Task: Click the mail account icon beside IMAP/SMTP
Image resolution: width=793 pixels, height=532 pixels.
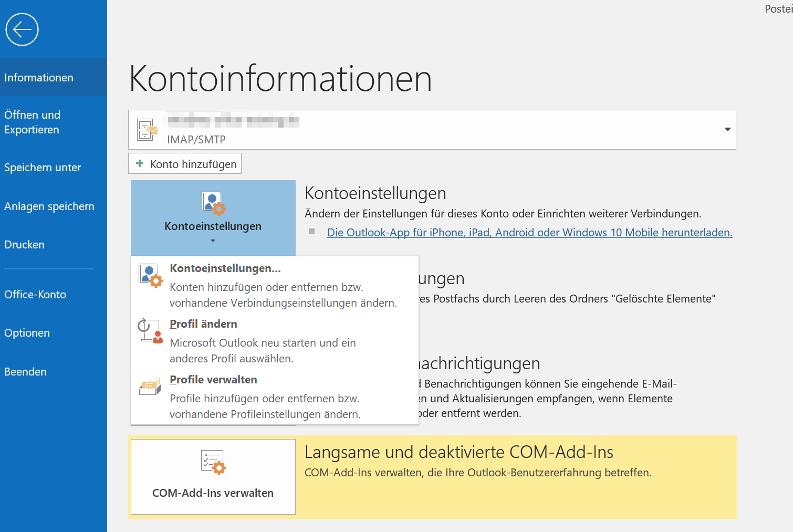Action: (x=147, y=130)
